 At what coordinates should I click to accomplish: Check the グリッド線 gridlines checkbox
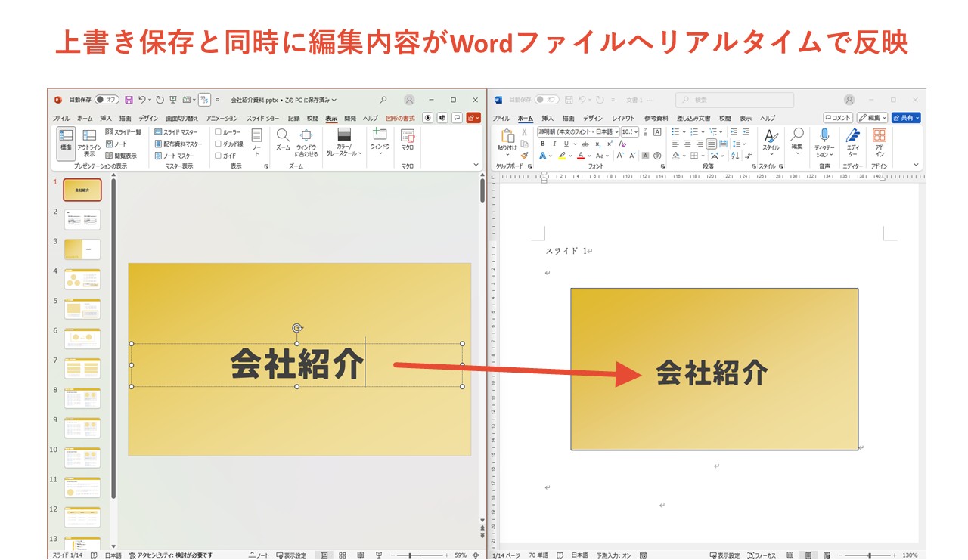219,144
